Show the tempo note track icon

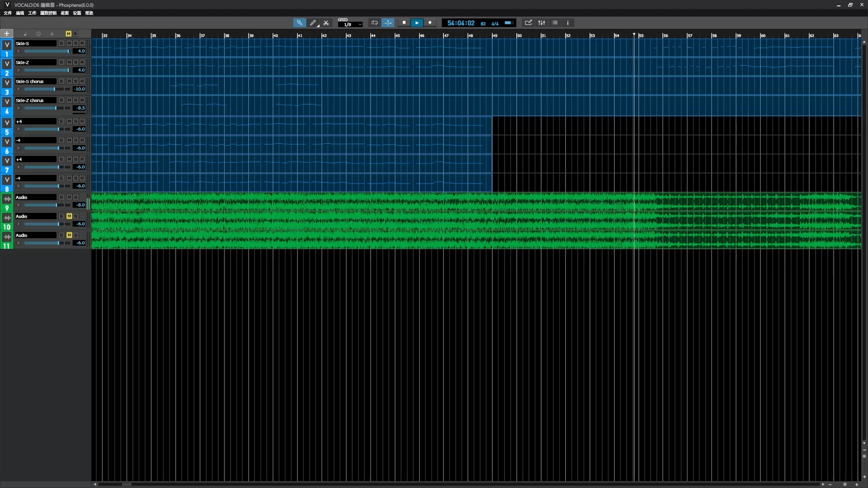tap(25, 34)
